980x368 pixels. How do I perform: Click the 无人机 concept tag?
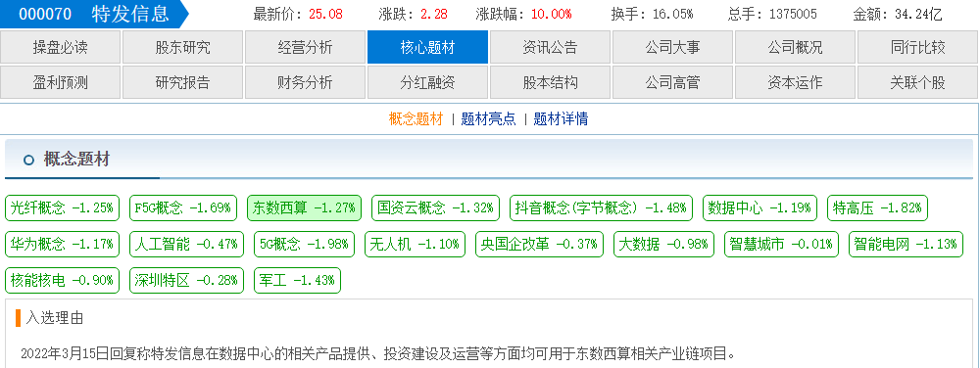pos(415,244)
